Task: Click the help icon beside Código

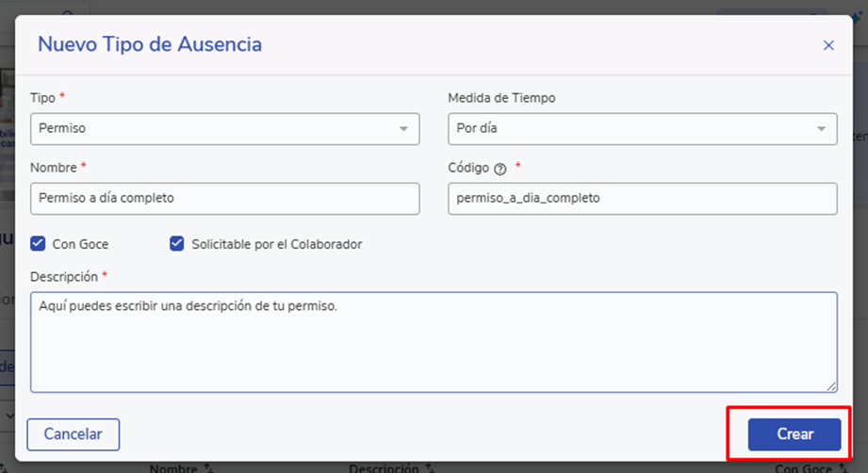Action: [500, 169]
